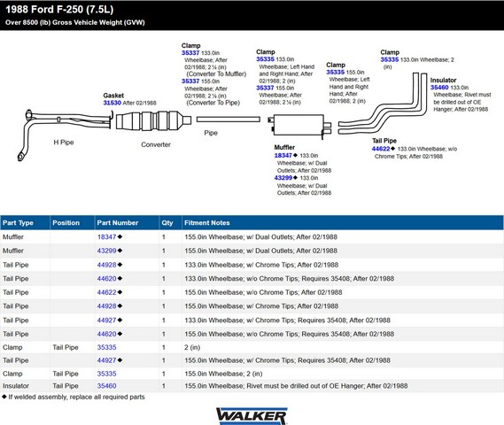Image resolution: width=504 pixels, height=425 pixels.
Task: Click the 35460 insulator link in diagram
Action: [x=439, y=88]
